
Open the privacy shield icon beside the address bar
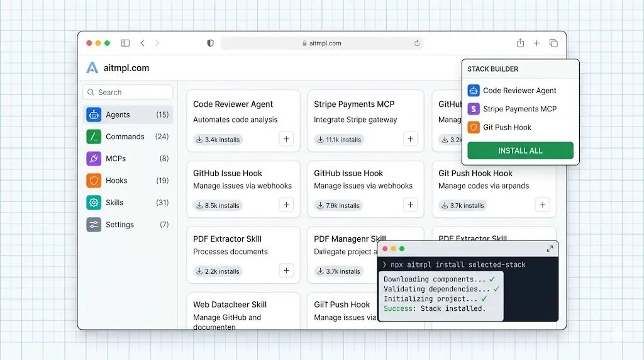click(210, 43)
